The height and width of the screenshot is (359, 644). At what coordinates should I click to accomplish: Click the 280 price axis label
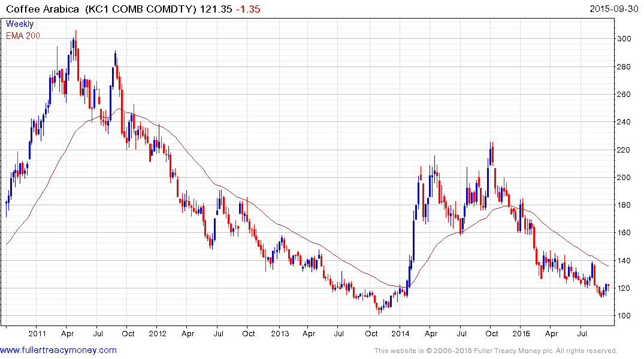pos(624,67)
